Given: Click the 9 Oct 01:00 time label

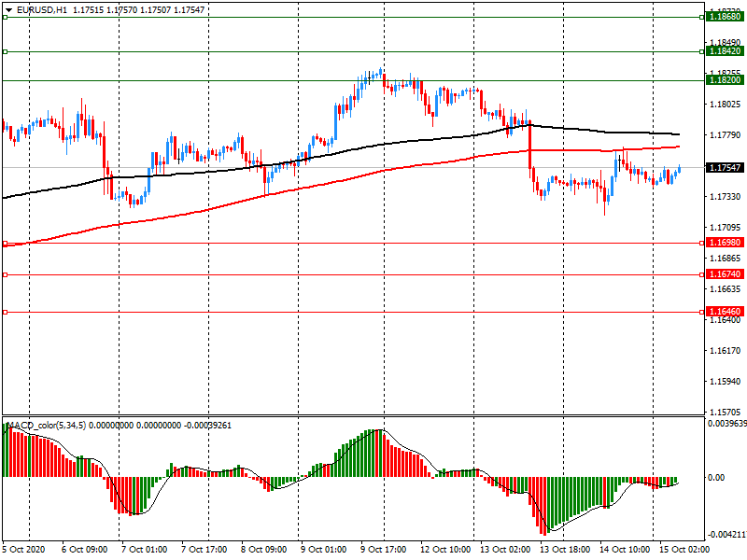Looking at the screenshot, I should 324,549.
